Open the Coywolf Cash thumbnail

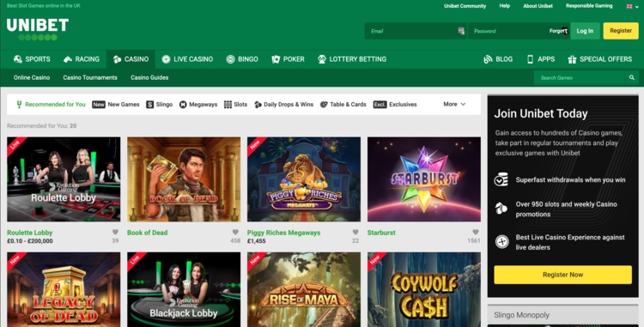pyautogui.click(x=424, y=289)
